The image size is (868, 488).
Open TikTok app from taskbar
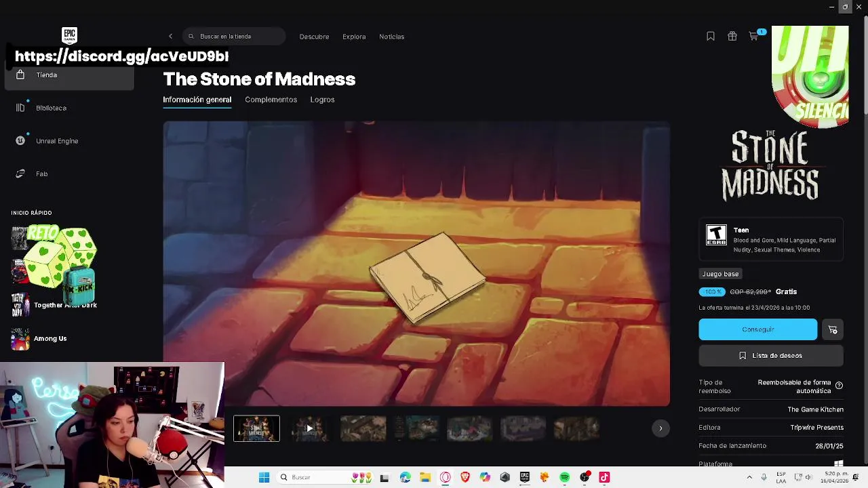pyautogui.click(x=604, y=477)
